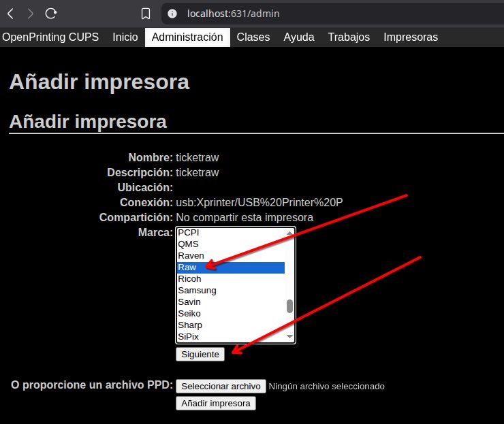Open the Administración tab

[x=187, y=37]
